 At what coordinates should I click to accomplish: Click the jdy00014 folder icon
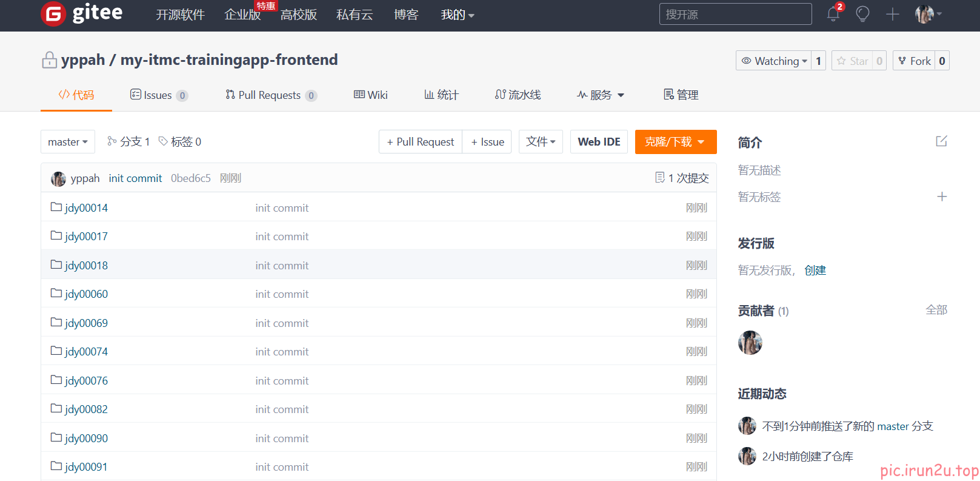pyautogui.click(x=56, y=207)
